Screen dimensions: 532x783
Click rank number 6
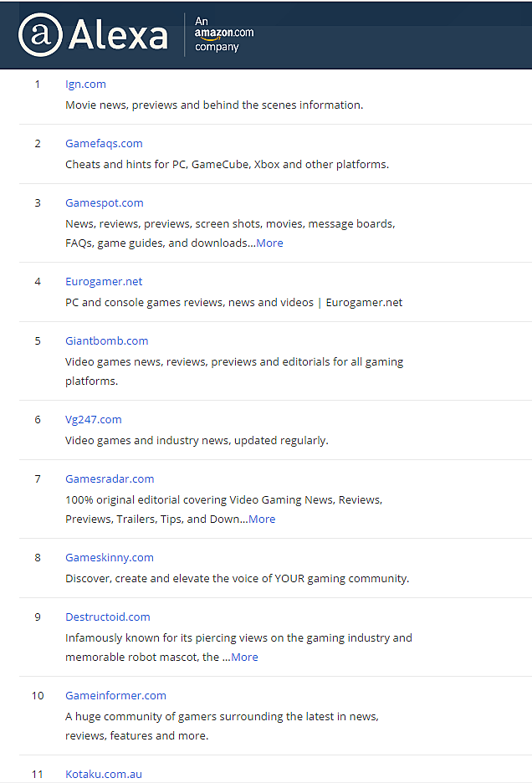(38, 420)
